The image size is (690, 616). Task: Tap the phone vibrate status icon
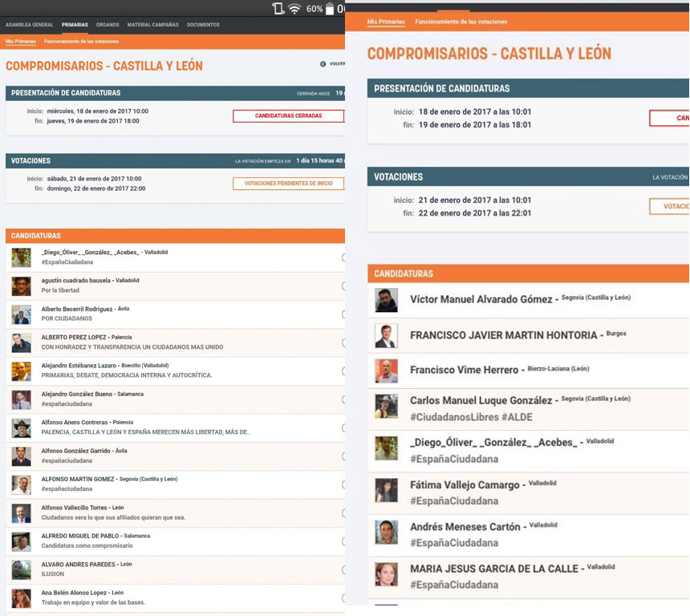coord(278,9)
